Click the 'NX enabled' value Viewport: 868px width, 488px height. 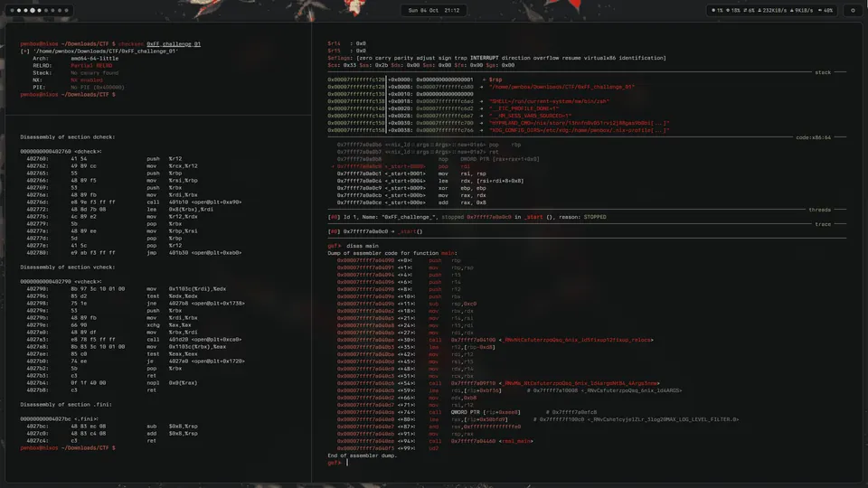[x=87, y=80]
